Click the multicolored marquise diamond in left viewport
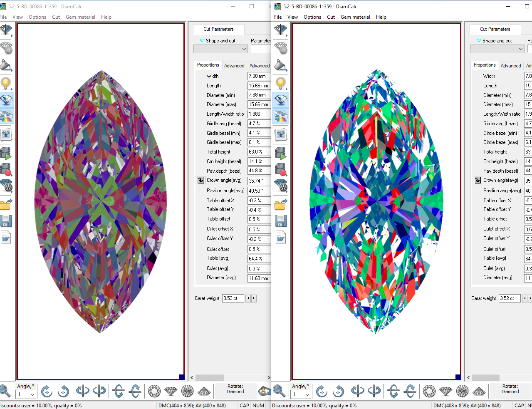The height and width of the screenshot is (409, 532). click(x=101, y=201)
